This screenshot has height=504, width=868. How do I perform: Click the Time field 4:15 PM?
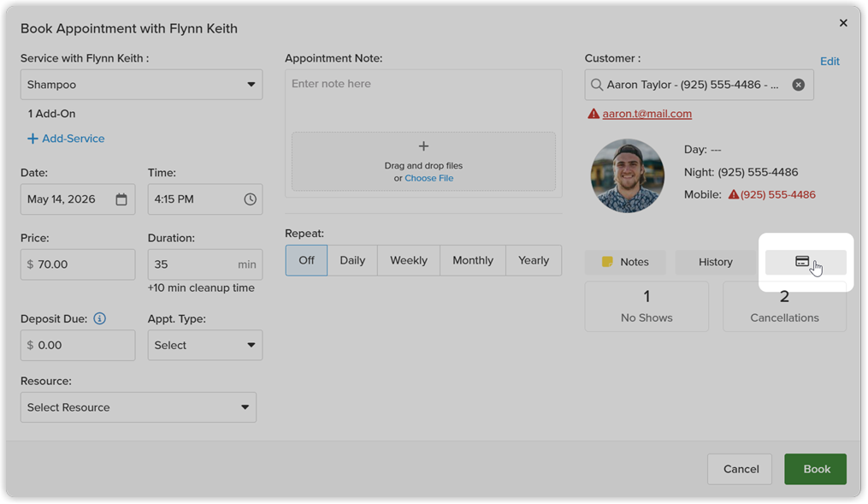coord(205,199)
